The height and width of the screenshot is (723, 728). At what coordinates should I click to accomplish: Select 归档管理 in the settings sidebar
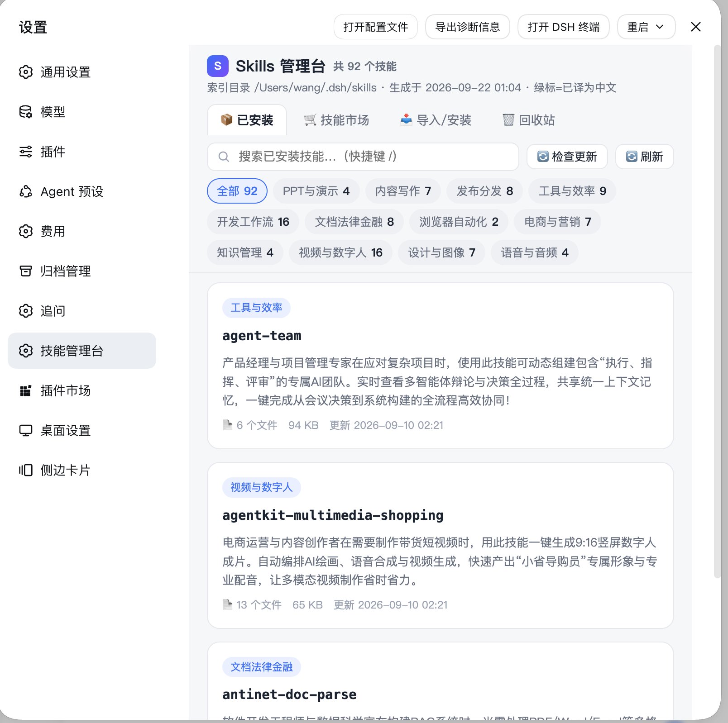pos(82,271)
